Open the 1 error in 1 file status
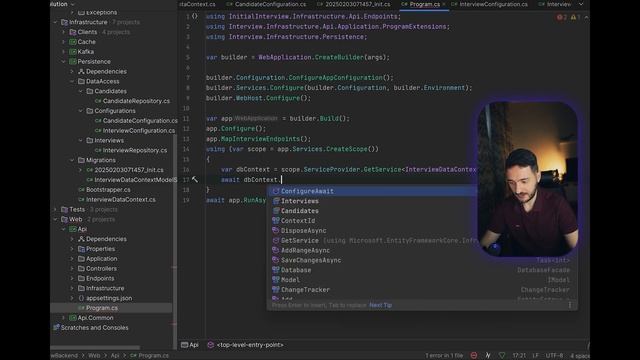 pyautogui.click(x=444, y=356)
